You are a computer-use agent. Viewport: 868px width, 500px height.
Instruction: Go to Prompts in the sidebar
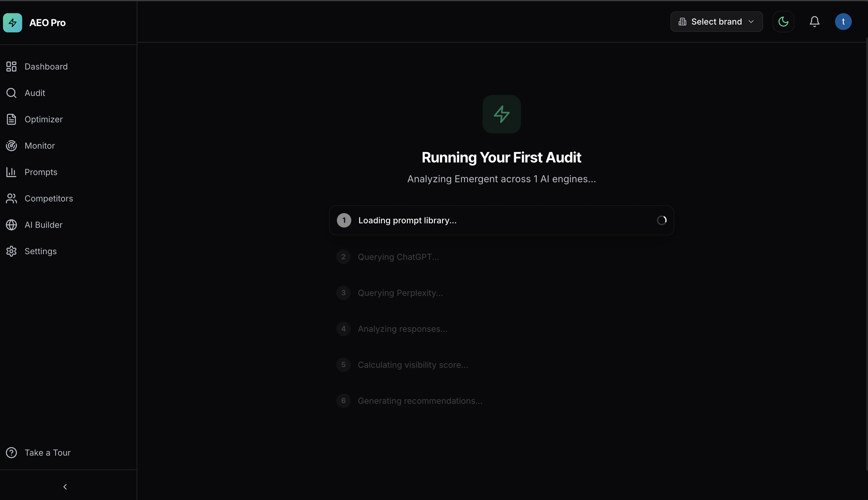point(41,172)
